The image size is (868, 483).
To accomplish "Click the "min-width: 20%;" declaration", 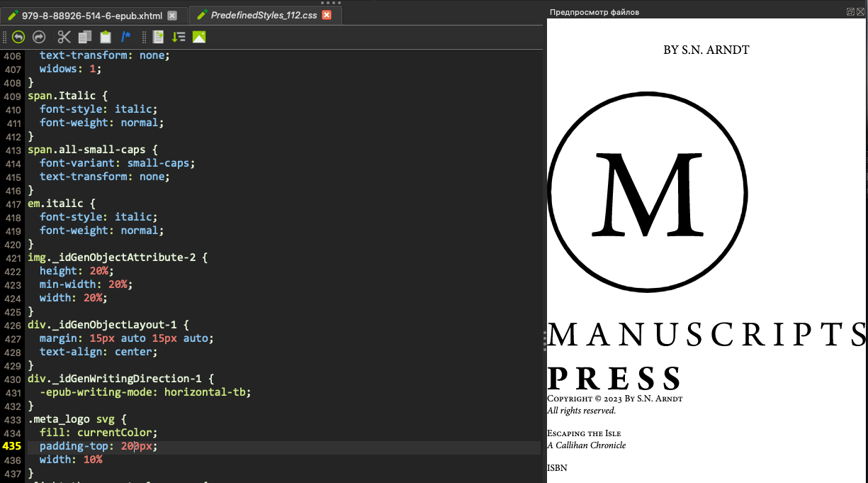I will pos(86,284).
